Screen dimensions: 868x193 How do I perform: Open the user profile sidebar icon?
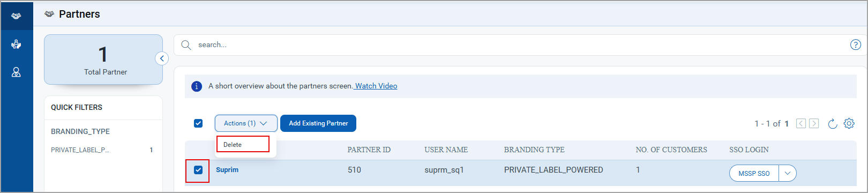point(16,72)
